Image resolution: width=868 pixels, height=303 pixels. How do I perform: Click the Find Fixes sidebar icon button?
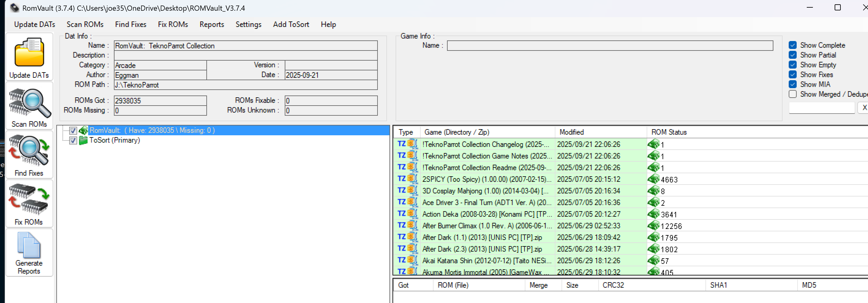pos(29,155)
